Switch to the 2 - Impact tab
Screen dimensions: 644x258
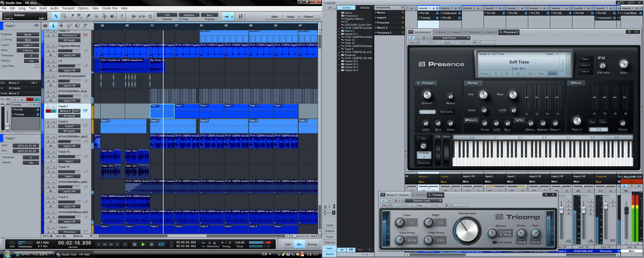455,32
